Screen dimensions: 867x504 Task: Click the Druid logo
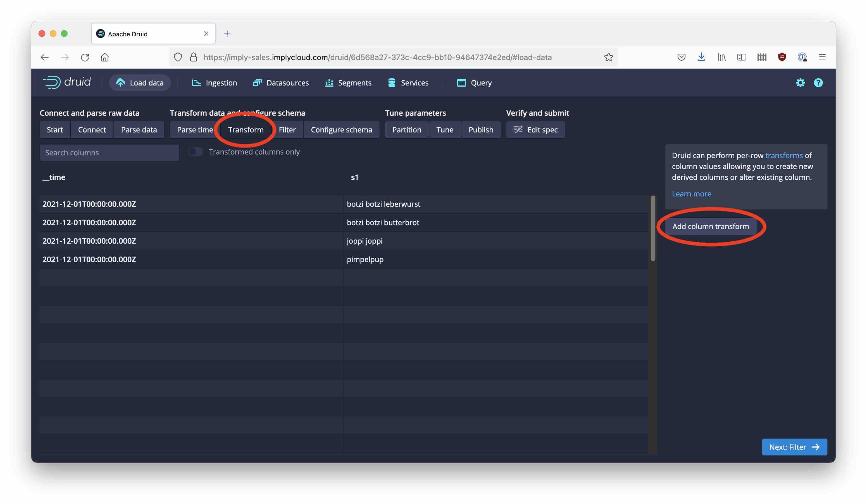(x=67, y=82)
